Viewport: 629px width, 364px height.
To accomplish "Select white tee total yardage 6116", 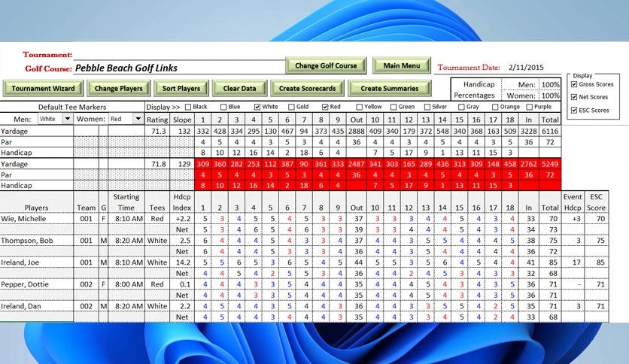I will coord(549,131).
